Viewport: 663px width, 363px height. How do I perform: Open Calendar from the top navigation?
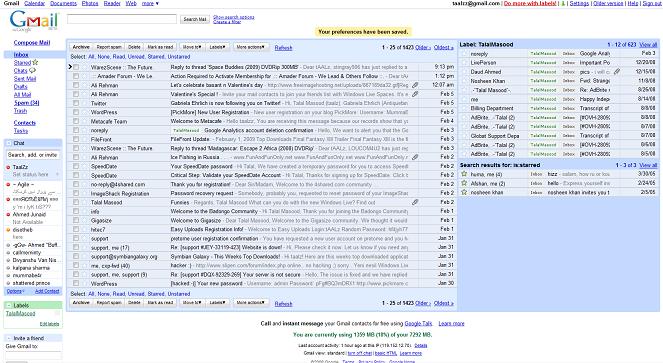click(34, 3)
